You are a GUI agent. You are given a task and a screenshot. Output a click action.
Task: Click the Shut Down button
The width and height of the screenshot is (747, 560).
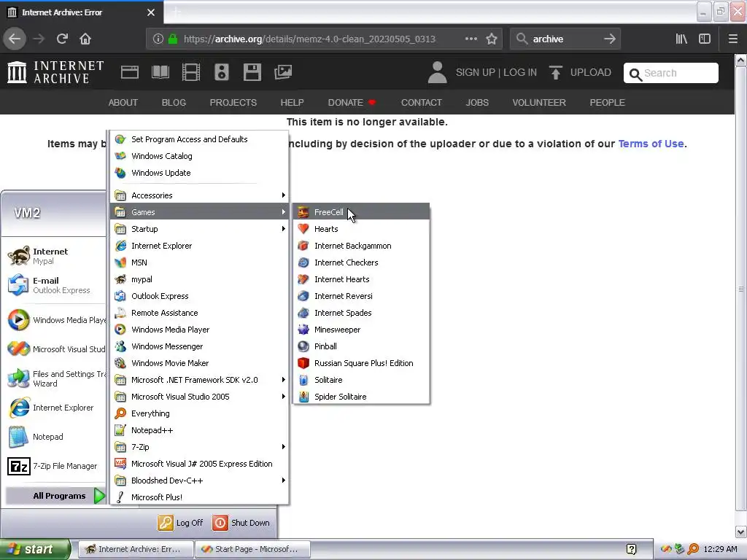pos(241,522)
